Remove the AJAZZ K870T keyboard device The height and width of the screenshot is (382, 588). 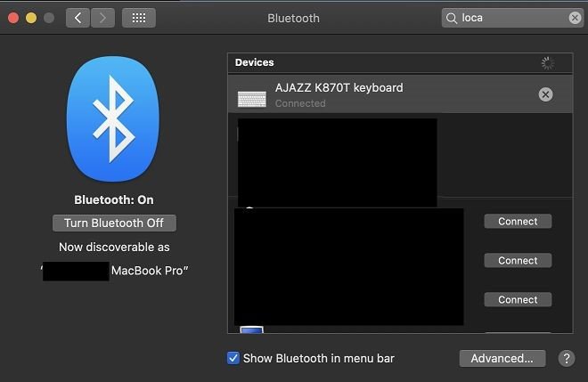[x=545, y=94]
